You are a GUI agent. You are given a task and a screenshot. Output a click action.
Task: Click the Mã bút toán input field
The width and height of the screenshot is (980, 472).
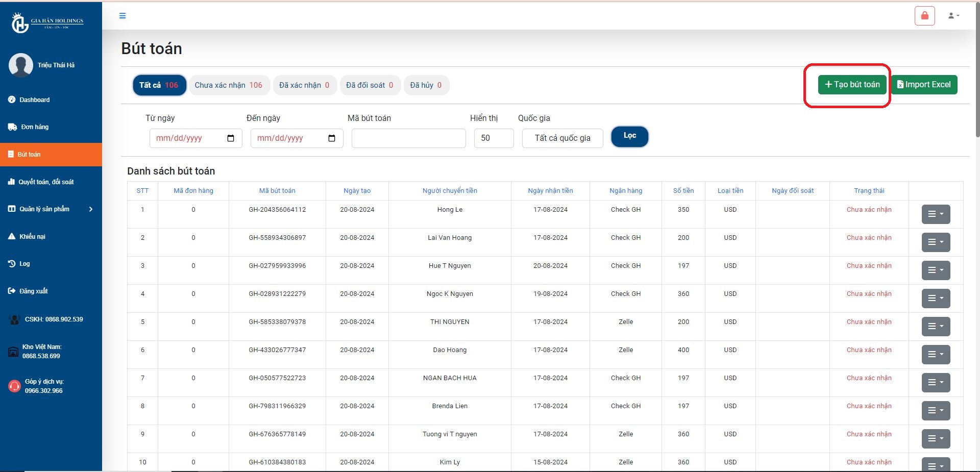(408, 138)
